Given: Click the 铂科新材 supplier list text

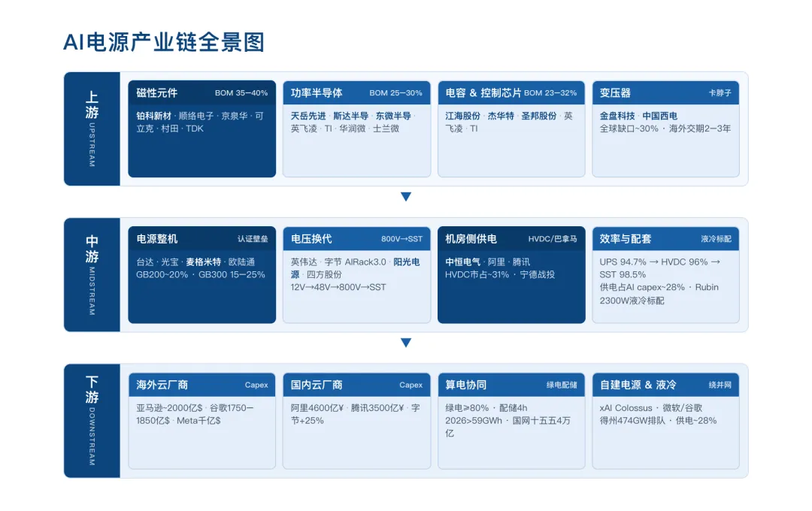Looking at the screenshot, I should [200, 122].
